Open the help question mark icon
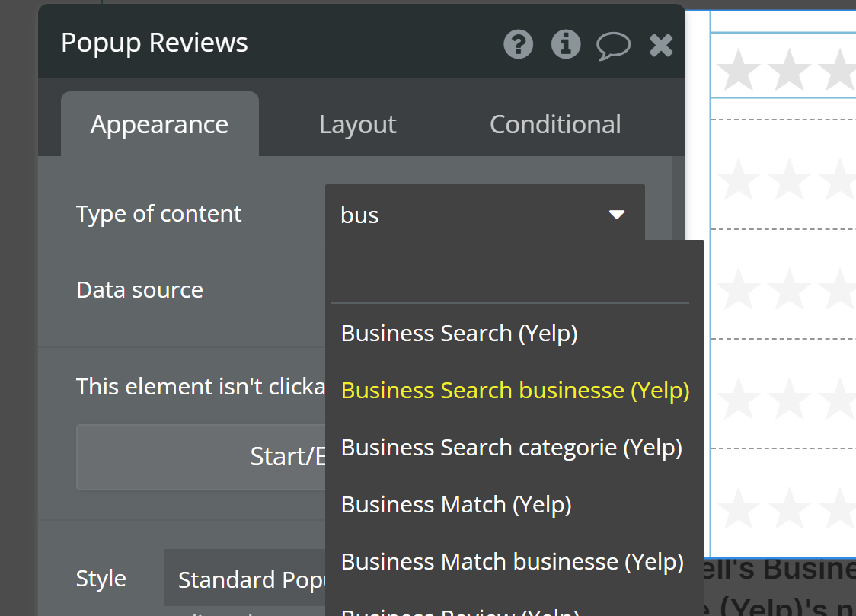 (x=519, y=44)
